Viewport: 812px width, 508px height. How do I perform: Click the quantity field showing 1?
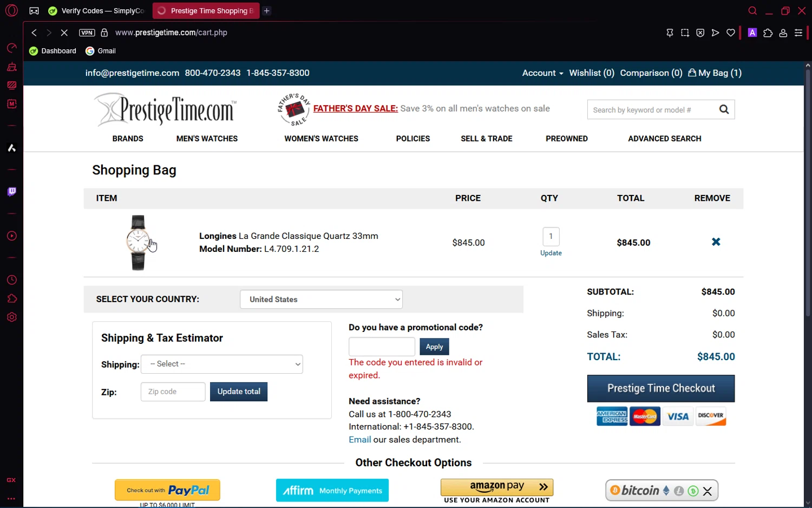(x=551, y=236)
